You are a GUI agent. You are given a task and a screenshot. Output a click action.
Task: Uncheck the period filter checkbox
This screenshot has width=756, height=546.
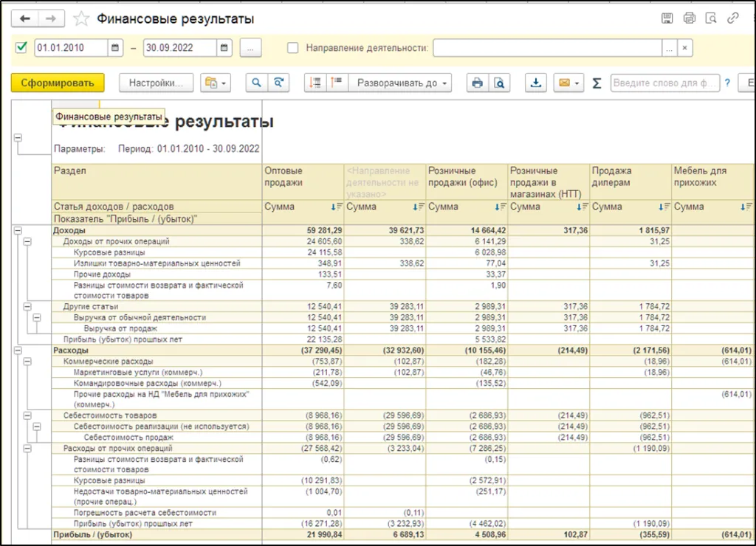tap(21, 48)
